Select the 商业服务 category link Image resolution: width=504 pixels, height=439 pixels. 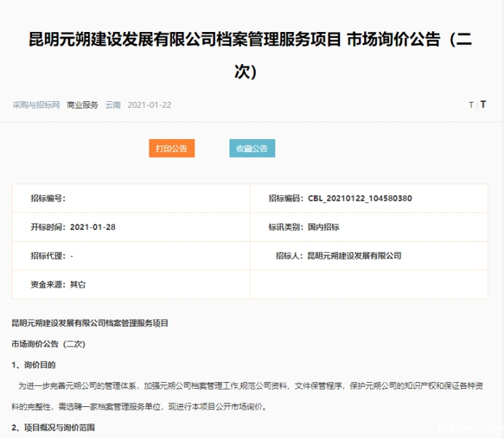click(82, 105)
